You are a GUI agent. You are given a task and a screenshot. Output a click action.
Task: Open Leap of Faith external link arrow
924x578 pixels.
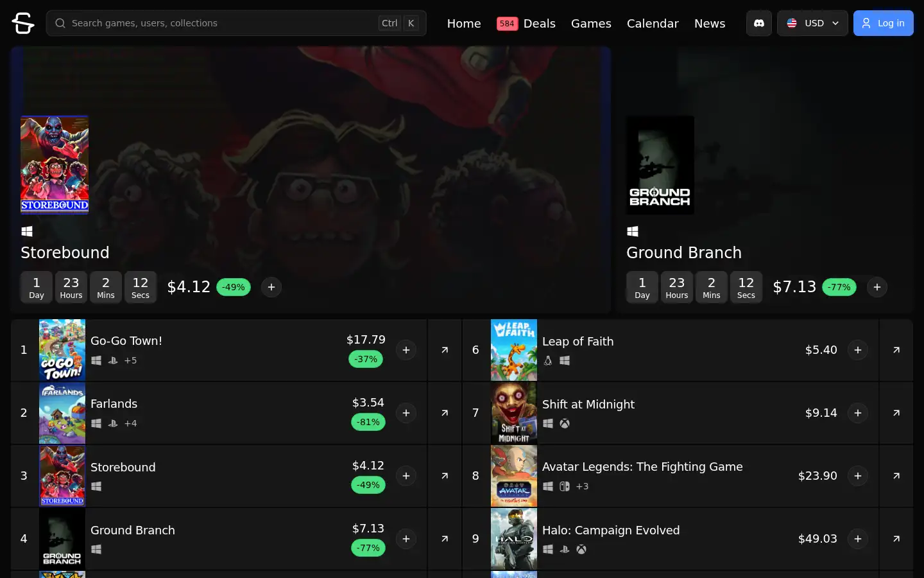(x=896, y=350)
